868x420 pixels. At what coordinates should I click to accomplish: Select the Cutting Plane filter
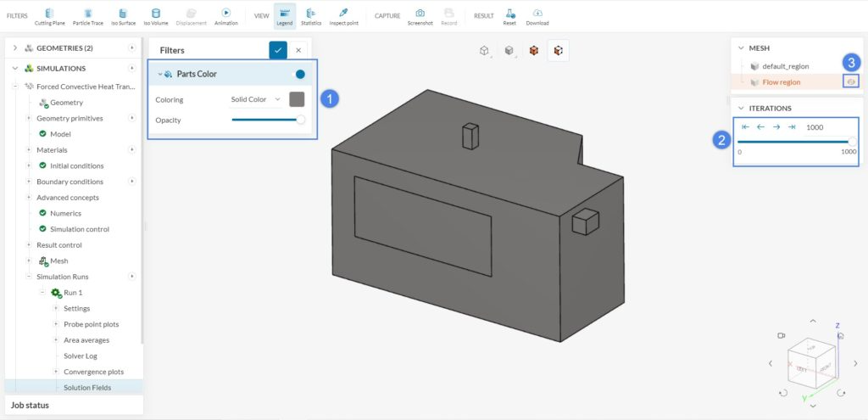[x=49, y=15]
